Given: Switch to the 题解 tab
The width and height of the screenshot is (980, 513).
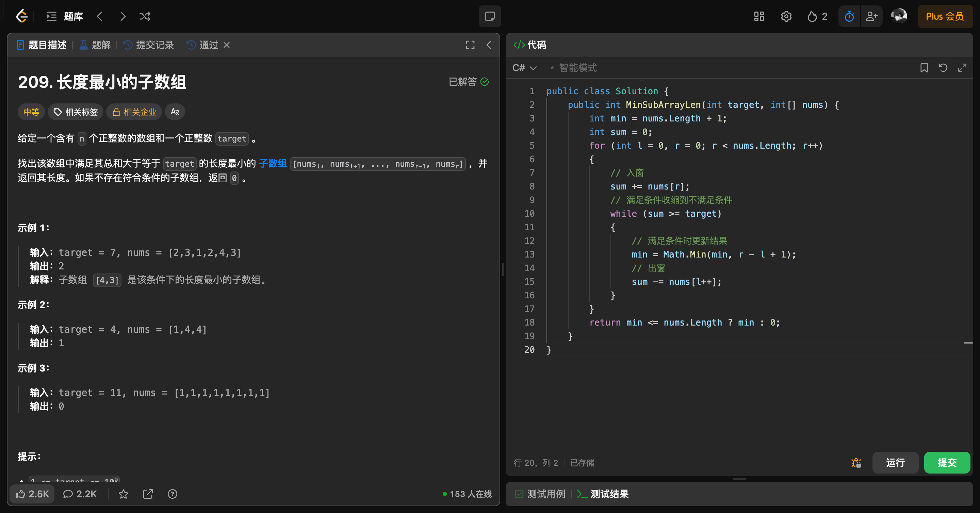Looking at the screenshot, I should pos(96,45).
